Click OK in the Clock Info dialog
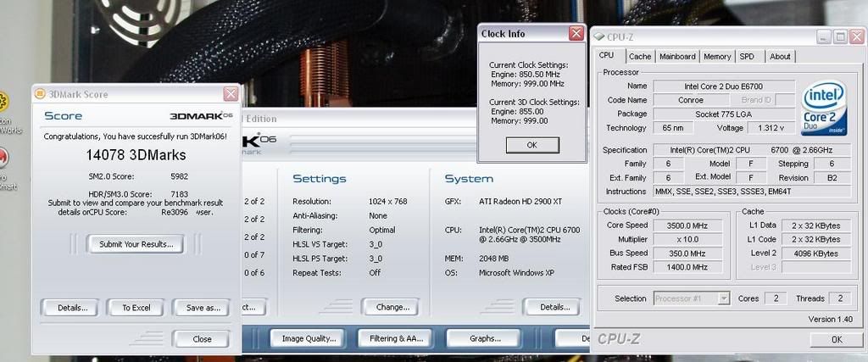Viewport: 868px width, 362px height. point(532,145)
